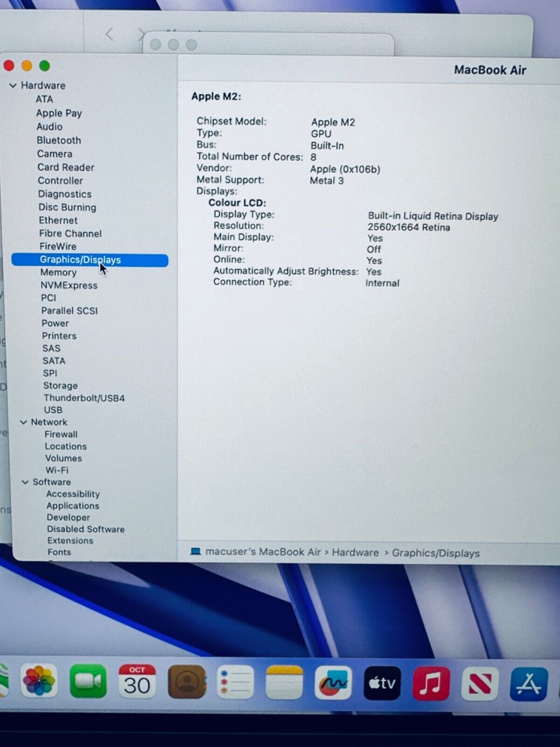
Task: Show Ethernet hardware details
Action: point(58,220)
